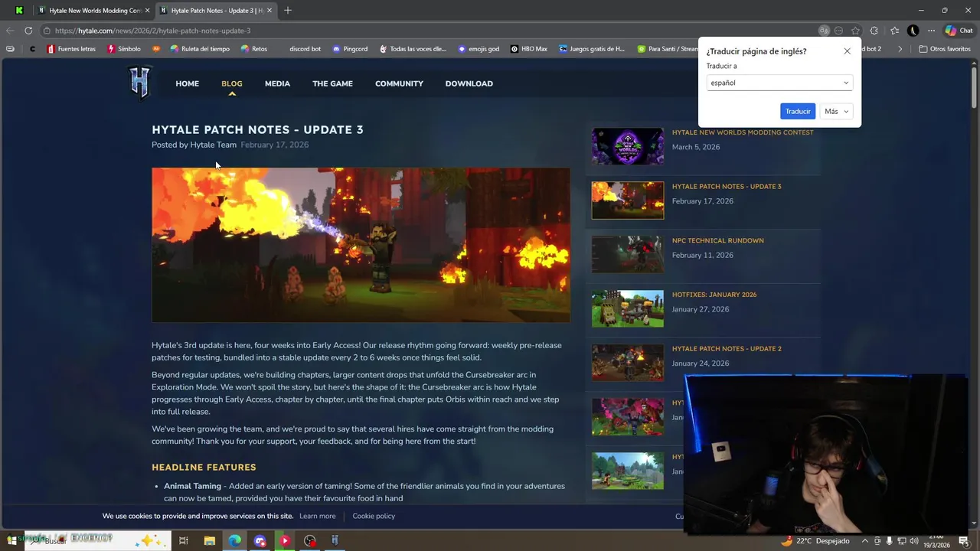Click the HEADLINE FEATURES heading
Screen dimensions: 980x551
(x=204, y=467)
